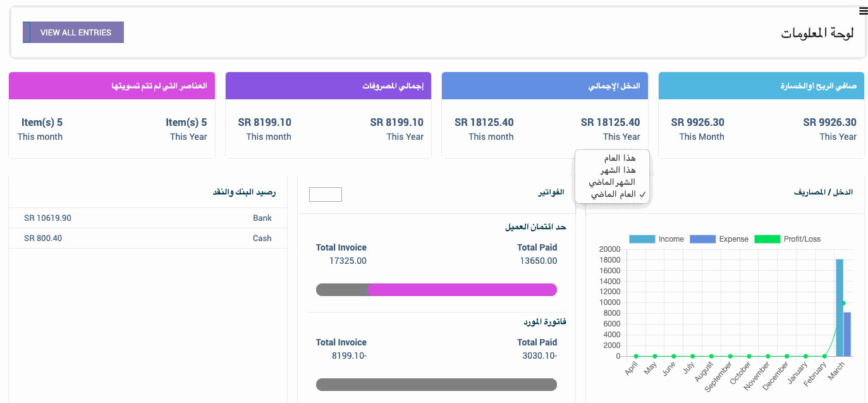Screen dimensions: 868x403
Task: Open the Cash balance row
Action: click(148, 239)
